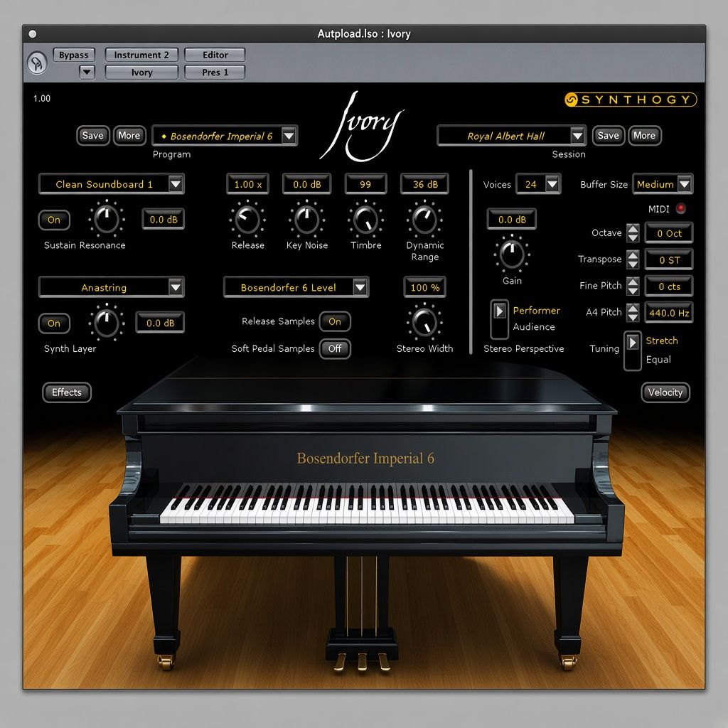This screenshot has width=728, height=728.
Task: Click the Stereo Width 100 % field
Action: click(x=425, y=287)
